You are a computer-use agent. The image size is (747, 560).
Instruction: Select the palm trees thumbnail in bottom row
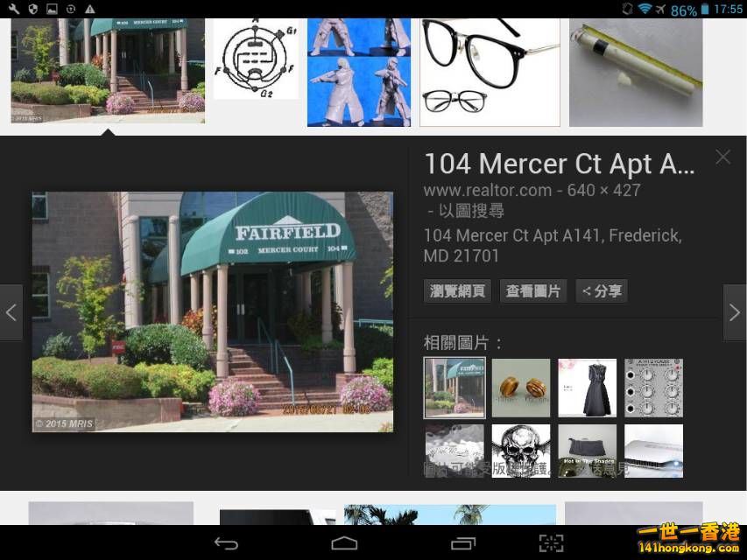450,514
